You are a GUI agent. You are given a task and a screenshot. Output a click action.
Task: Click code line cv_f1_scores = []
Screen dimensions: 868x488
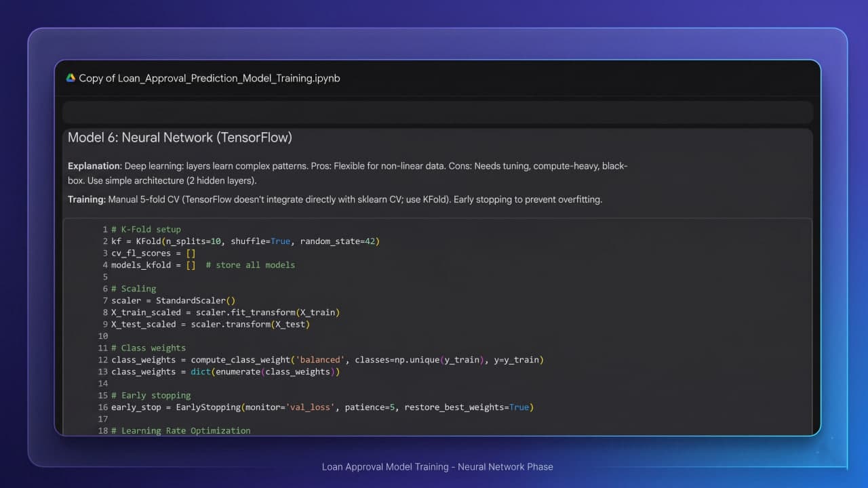pos(154,253)
